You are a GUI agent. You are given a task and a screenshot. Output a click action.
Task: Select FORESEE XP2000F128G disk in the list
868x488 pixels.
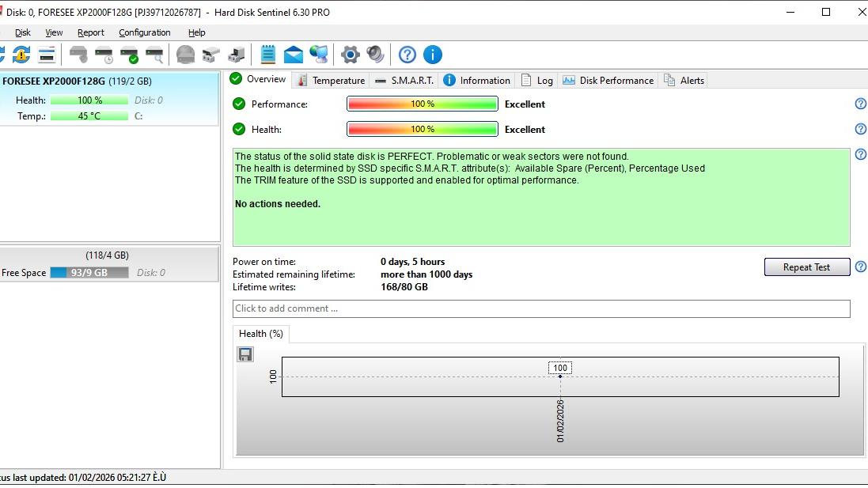(109, 100)
